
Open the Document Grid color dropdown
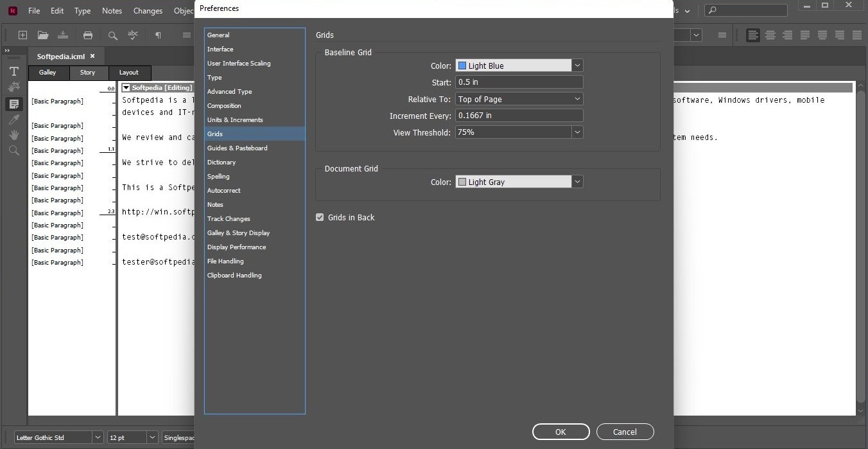[x=577, y=182]
